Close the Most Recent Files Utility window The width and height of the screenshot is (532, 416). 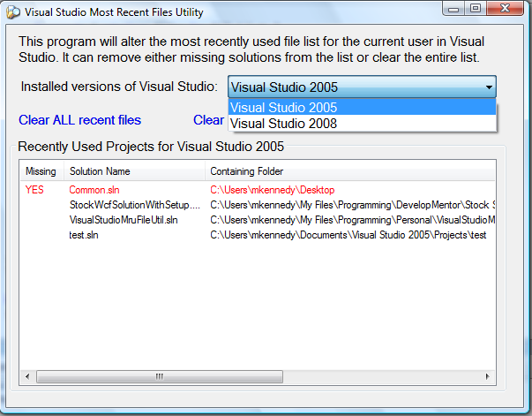point(506,9)
